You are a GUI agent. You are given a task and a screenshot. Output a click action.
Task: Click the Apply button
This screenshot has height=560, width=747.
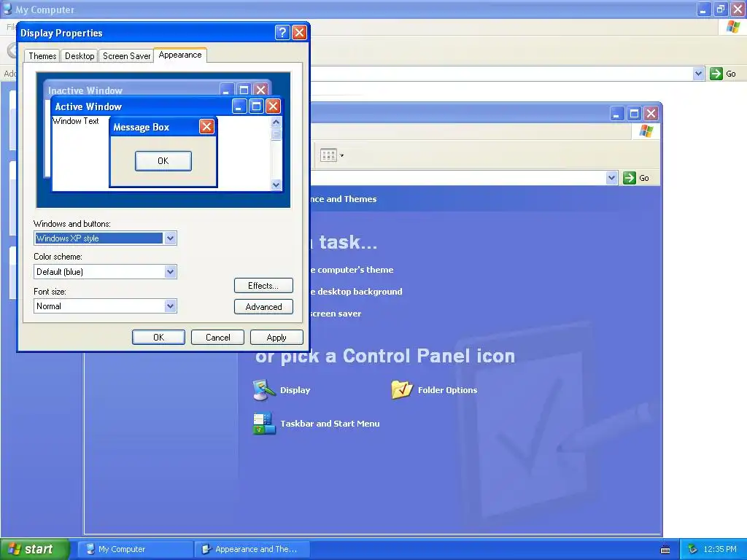276,337
